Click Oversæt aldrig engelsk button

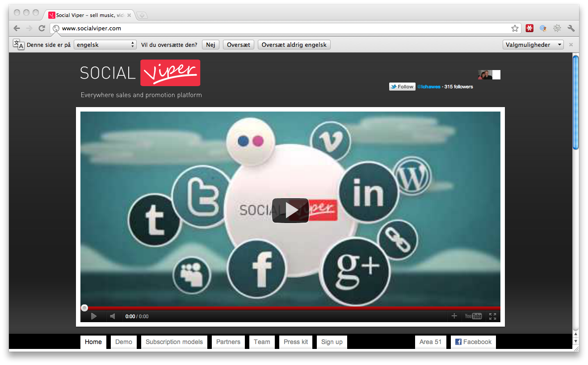coord(294,45)
